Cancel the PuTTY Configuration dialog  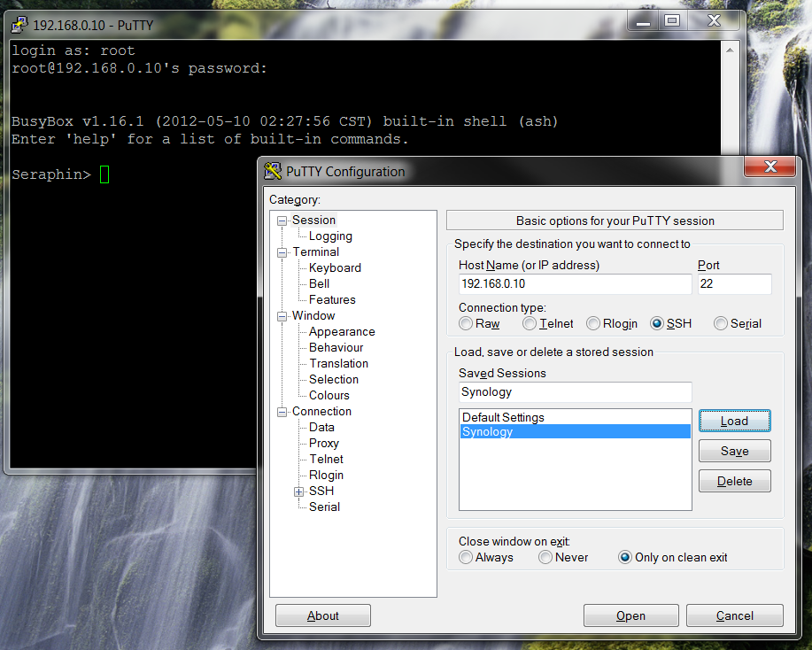tap(734, 615)
